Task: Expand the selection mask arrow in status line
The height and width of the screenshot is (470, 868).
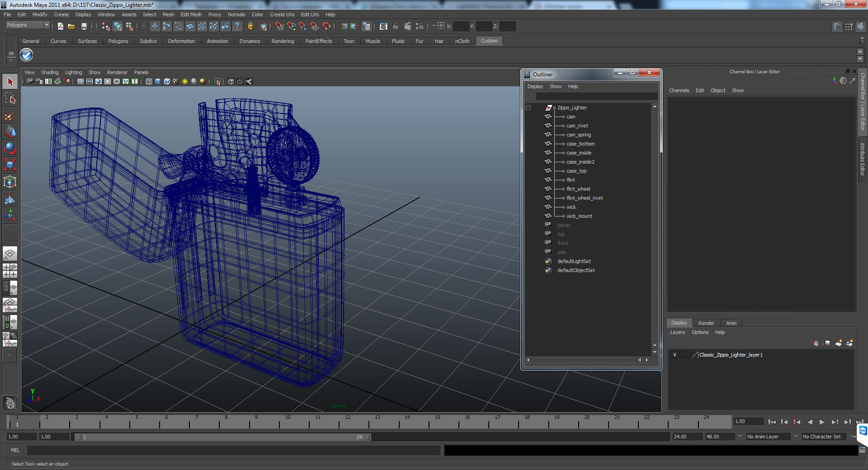Action: pos(144,26)
